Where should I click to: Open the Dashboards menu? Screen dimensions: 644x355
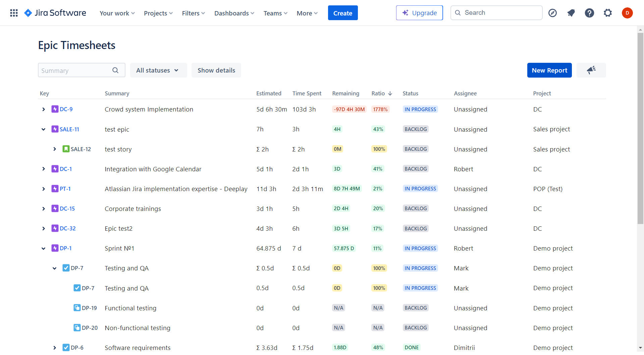(x=234, y=13)
